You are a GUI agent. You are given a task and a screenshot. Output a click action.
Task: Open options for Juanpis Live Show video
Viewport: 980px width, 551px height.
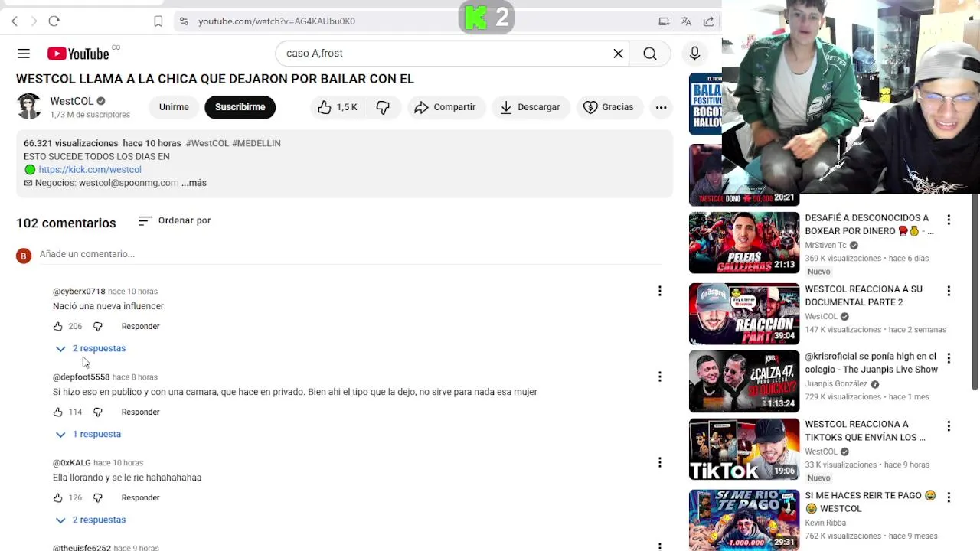[949, 359]
